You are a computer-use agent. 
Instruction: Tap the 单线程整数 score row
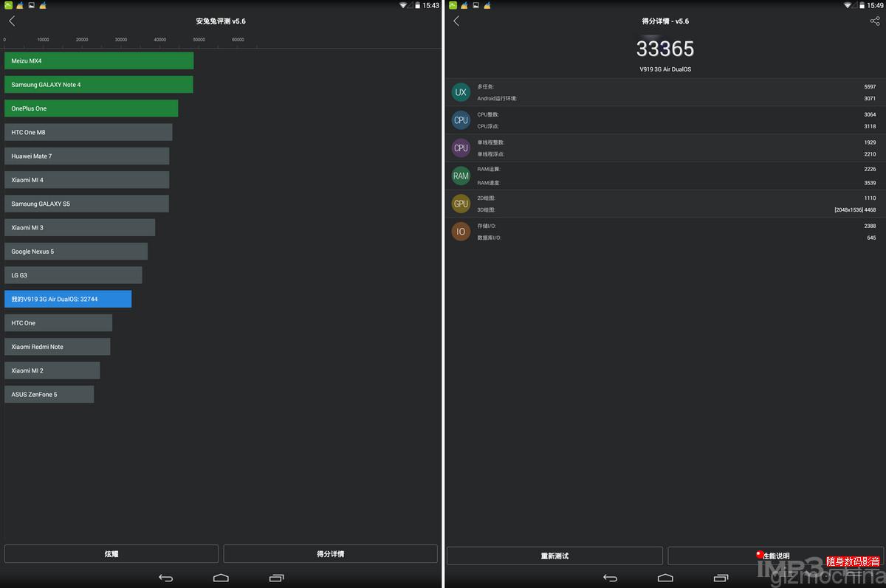(676, 142)
